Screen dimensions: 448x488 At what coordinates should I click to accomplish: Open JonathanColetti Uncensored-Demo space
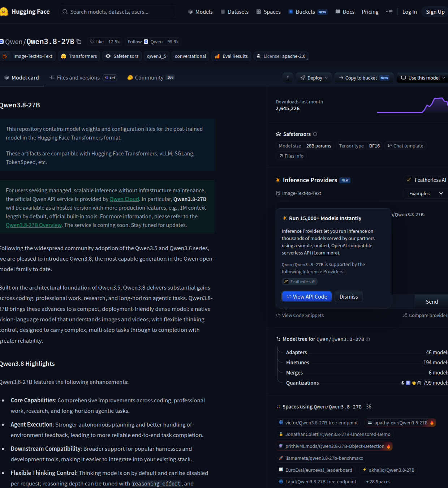tap(335, 434)
